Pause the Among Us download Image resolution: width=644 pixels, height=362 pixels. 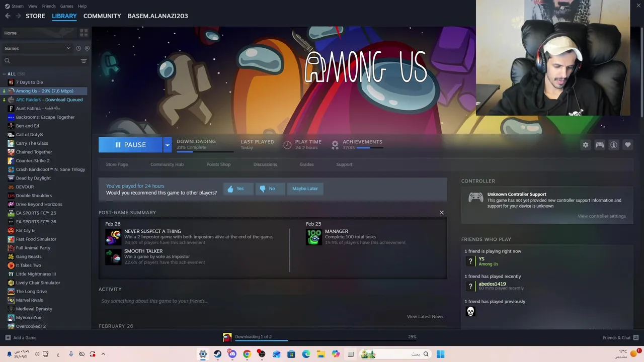(130, 145)
